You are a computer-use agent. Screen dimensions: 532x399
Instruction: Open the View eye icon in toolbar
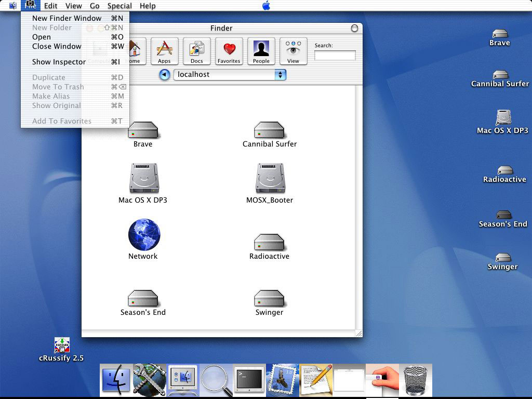(x=293, y=51)
